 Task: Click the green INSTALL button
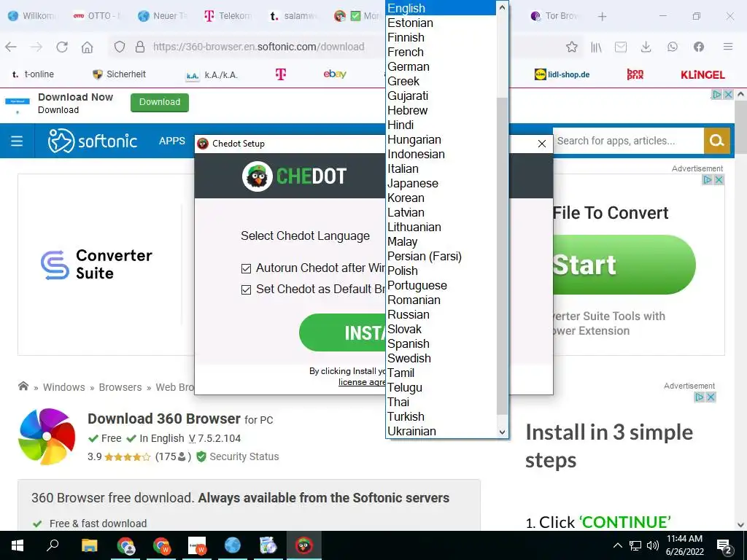point(342,332)
